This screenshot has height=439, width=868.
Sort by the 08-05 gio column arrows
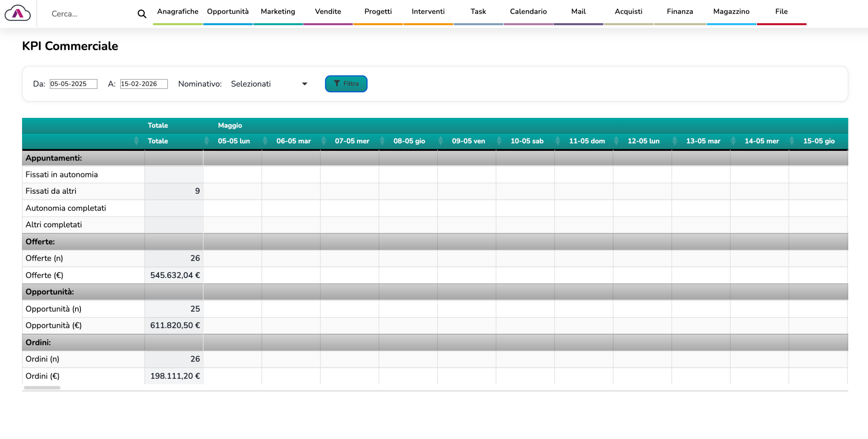(440, 141)
